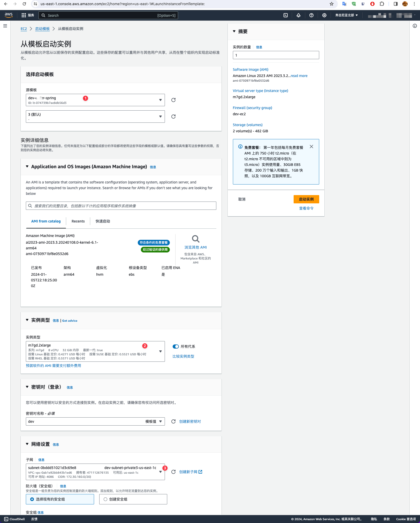Screen dimensions: 420x523
Task: Select 选择现有的安全组 radio option
Action: (x=32, y=499)
